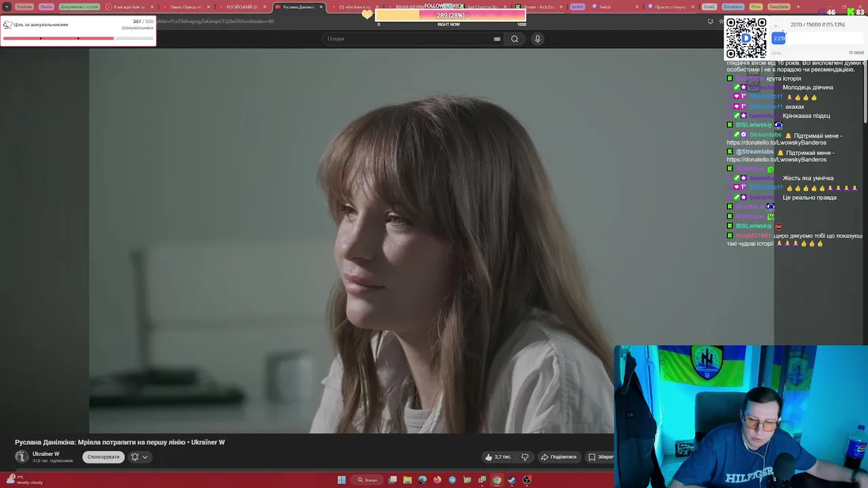Open OBS Studio from the taskbar
Screen dimensions: 868x488
coord(527,480)
